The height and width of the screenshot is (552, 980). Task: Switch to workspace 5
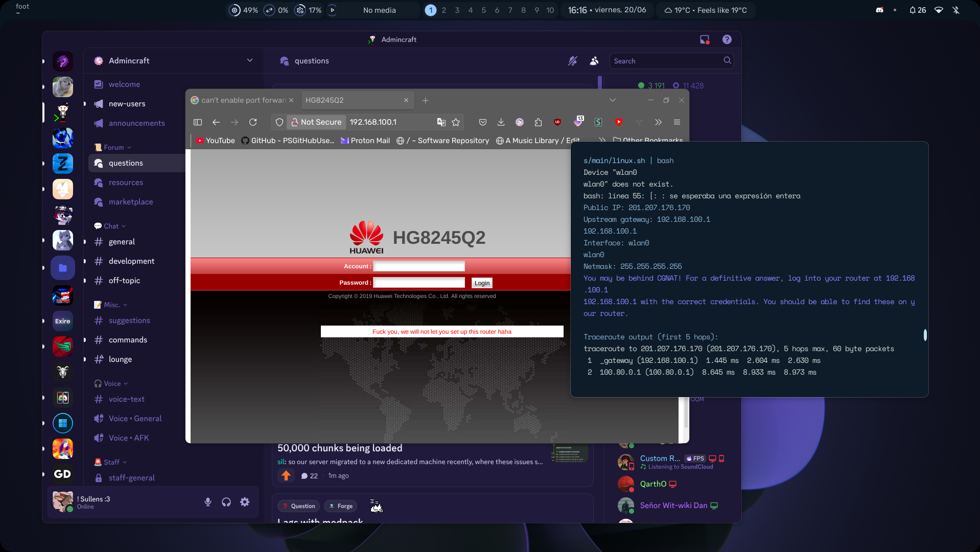click(484, 10)
